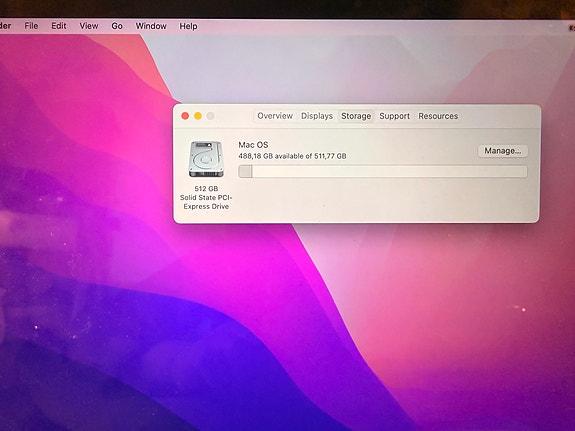Click the 512 GB Solid State drive label
This screenshot has width=575, height=431.
click(206, 197)
